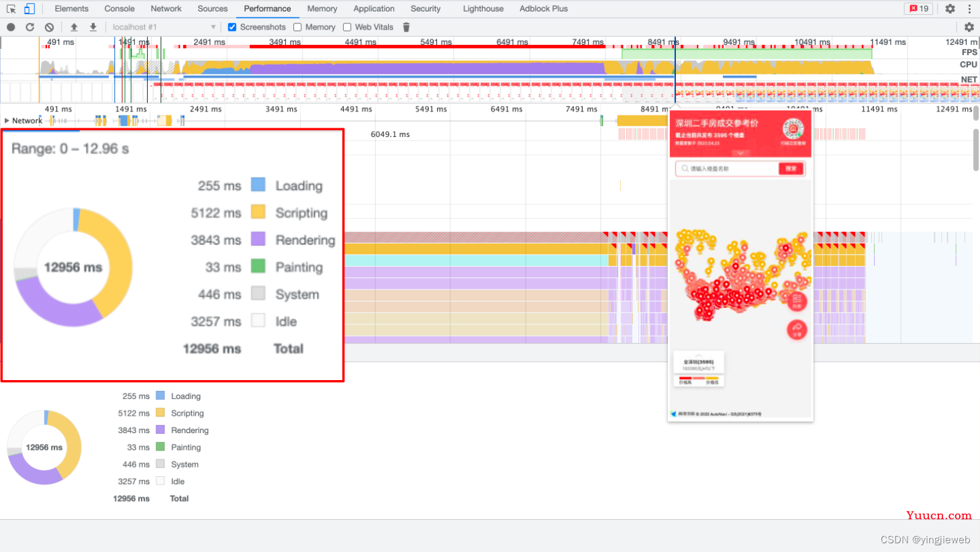
Task: Activate the inspect element picker icon
Action: 11,9
